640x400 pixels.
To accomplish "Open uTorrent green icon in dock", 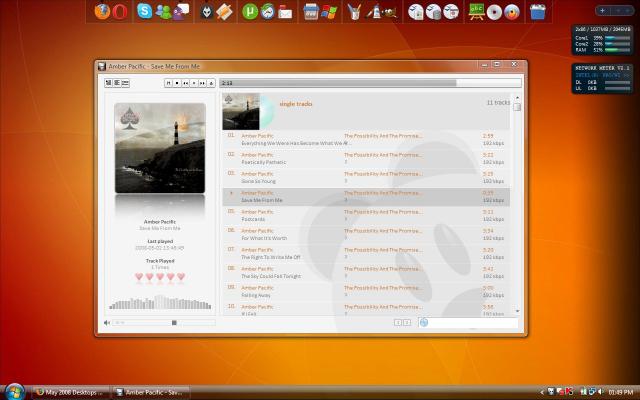I will (250, 12).
